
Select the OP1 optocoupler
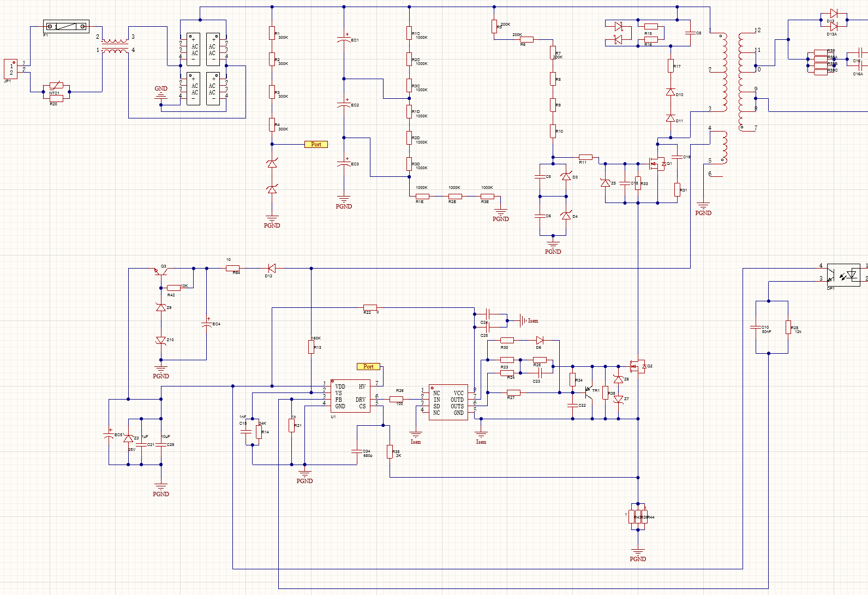coord(843,275)
